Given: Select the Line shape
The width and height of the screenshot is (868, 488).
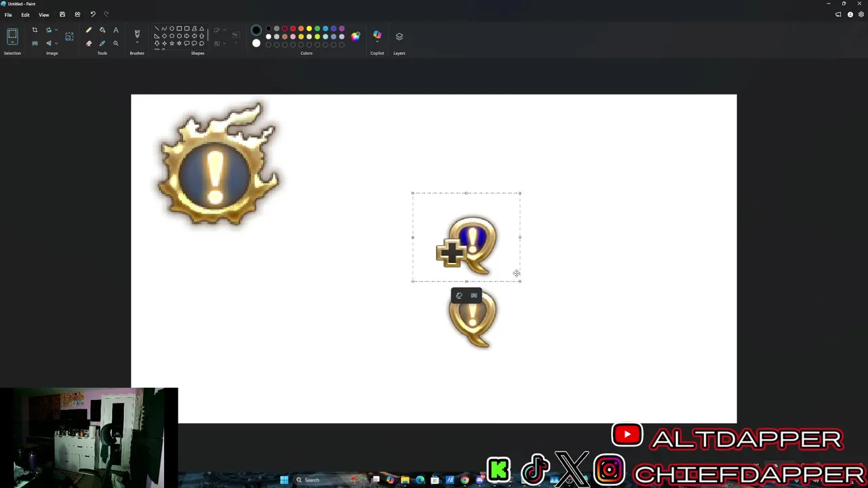Looking at the screenshot, I should [157, 28].
